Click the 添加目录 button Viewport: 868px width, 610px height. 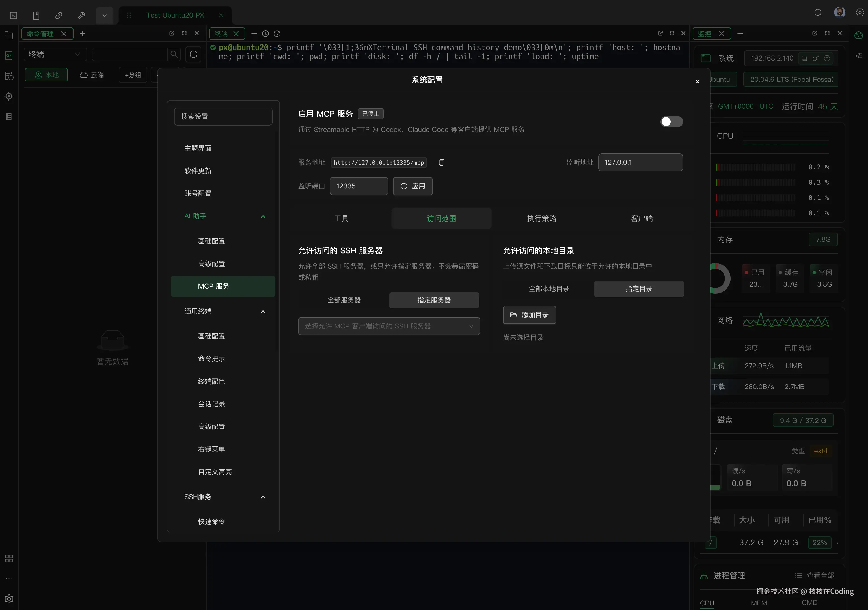pos(529,315)
